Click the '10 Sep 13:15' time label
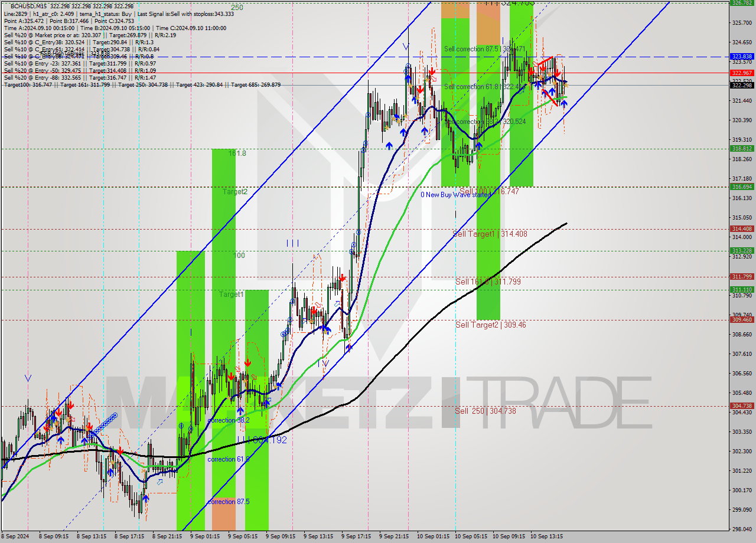 (x=546, y=537)
